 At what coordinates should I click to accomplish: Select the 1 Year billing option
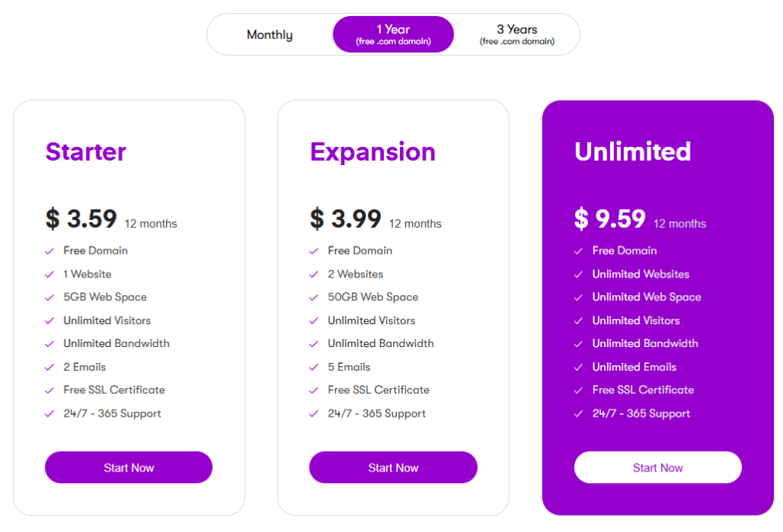[392, 34]
